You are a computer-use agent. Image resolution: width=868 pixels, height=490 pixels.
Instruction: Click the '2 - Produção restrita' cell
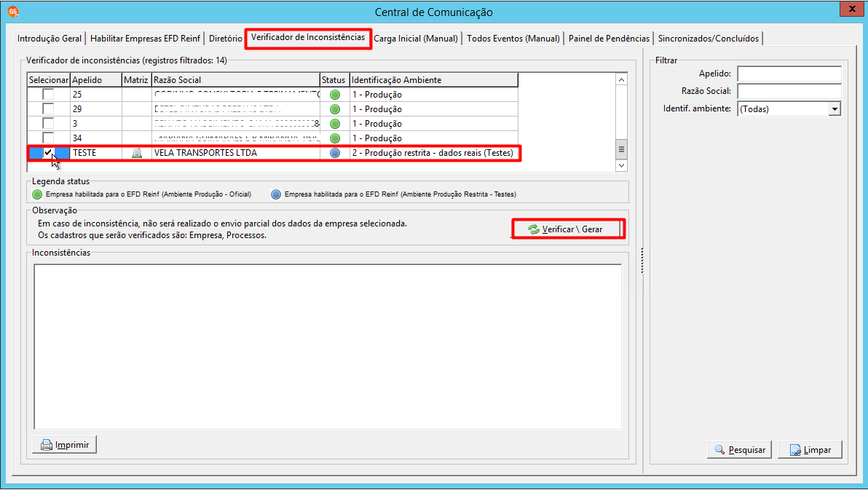pos(434,153)
